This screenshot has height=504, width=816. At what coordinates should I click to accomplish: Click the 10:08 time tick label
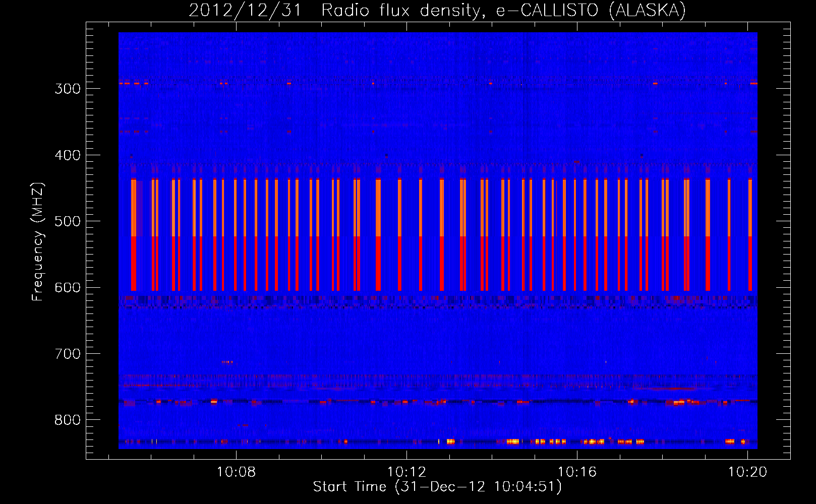click(236, 472)
